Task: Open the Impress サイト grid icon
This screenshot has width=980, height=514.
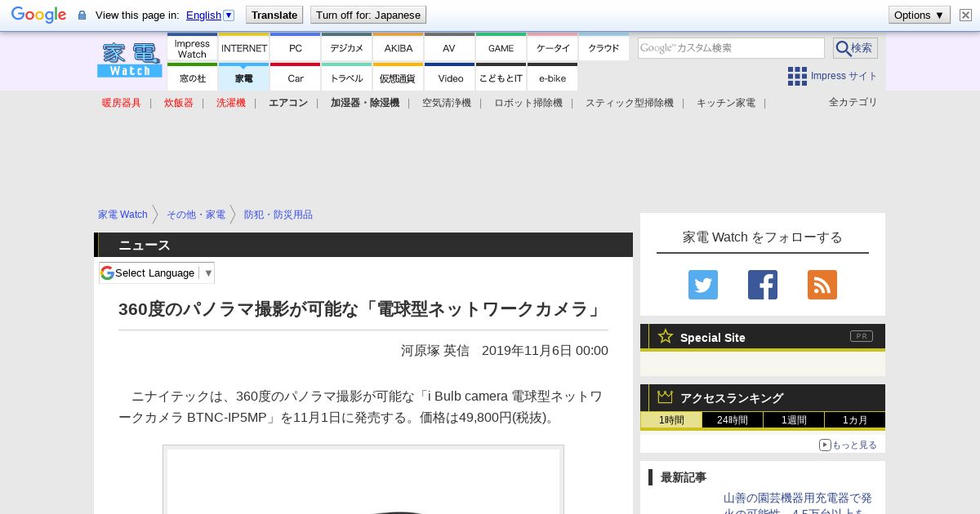Action: [797, 76]
